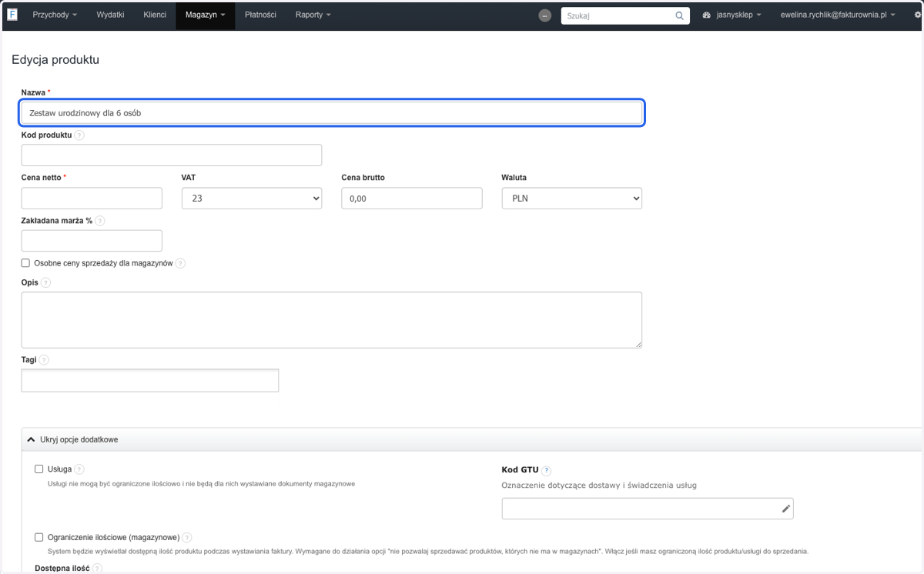Click the Fakturownia F logo icon
The image size is (924, 574).
point(12,15)
